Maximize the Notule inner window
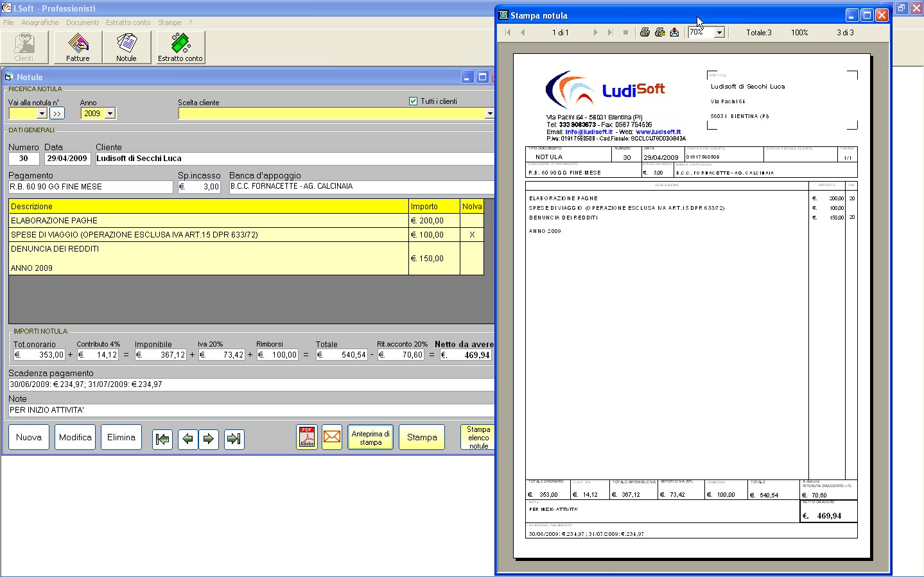 click(x=482, y=77)
